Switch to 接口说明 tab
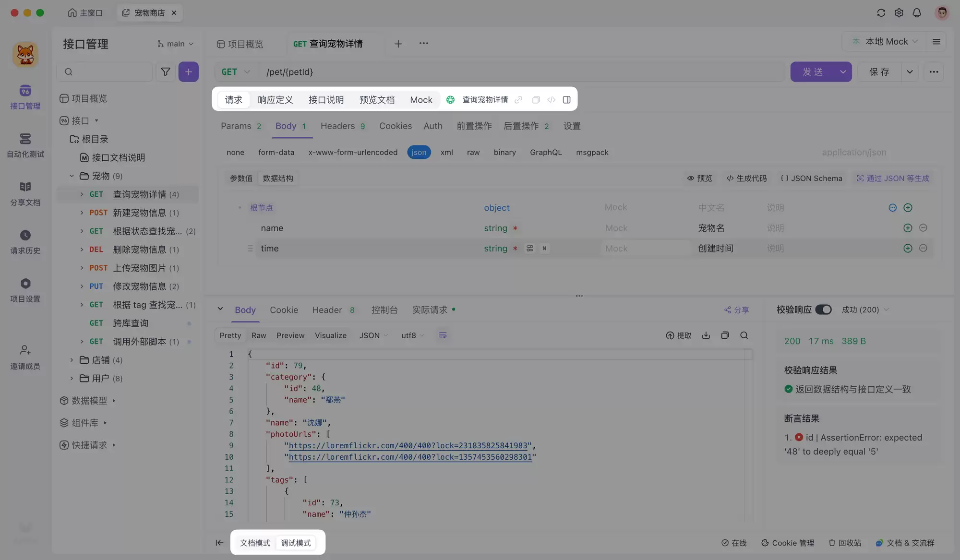 pos(326,99)
